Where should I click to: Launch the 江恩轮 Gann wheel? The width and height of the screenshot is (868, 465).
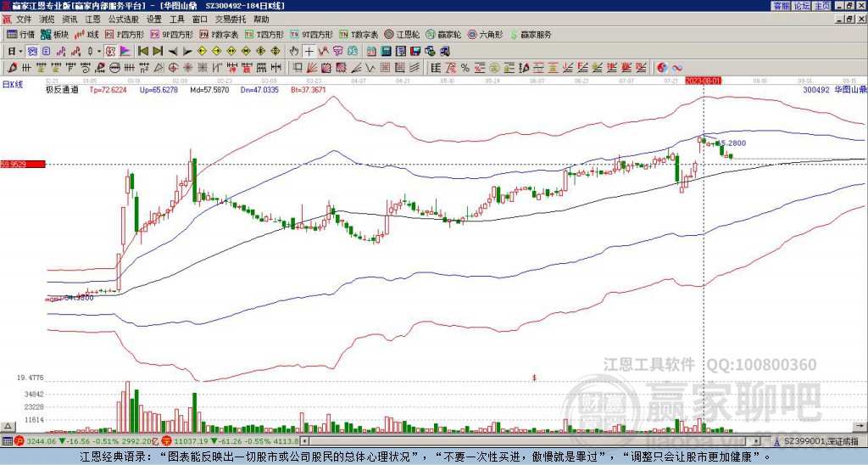point(402,34)
